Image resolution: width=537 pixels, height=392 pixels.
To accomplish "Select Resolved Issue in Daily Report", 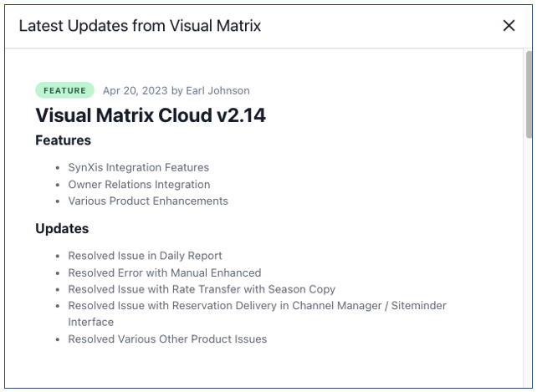I will click(145, 256).
